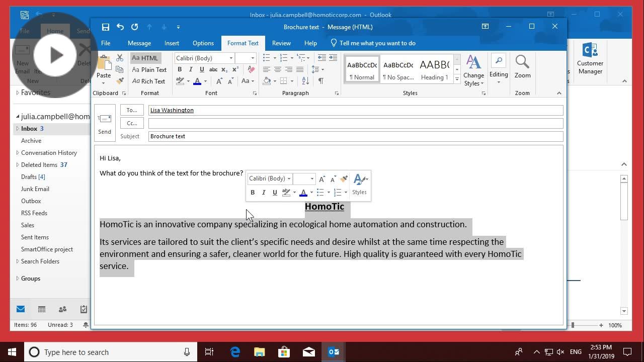Click the Borders icon in Paragraph group
Viewport: 644px width, 362px height.
[284, 81]
